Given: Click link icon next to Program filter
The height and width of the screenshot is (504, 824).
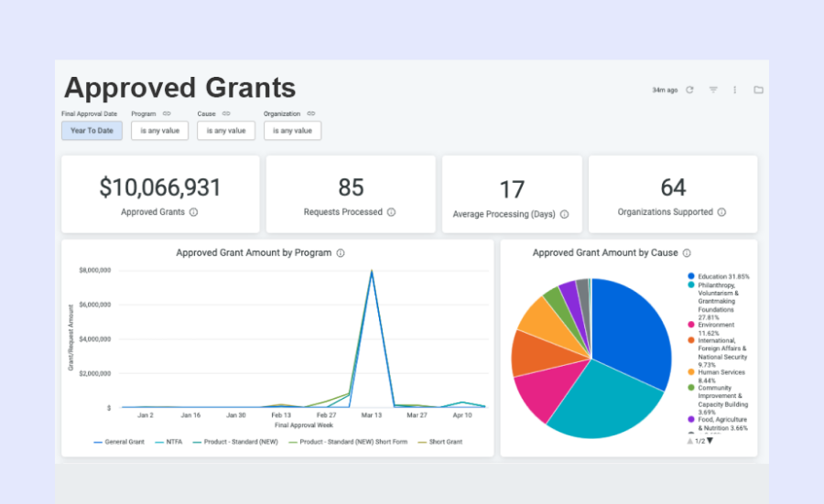Looking at the screenshot, I should click(167, 113).
